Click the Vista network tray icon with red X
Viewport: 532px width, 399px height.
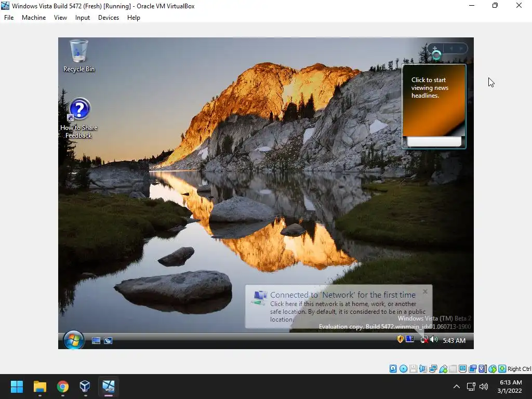(424, 340)
